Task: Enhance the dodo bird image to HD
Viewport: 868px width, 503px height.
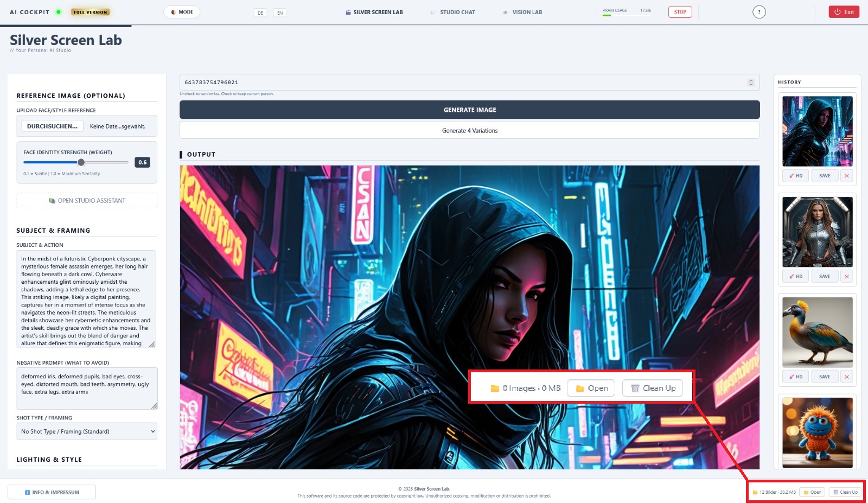Action: (795, 377)
